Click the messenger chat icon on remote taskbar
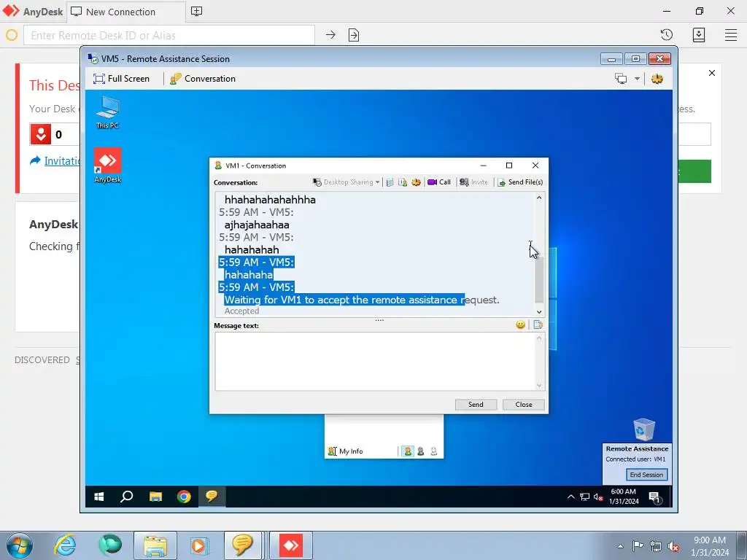 tap(212, 497)
